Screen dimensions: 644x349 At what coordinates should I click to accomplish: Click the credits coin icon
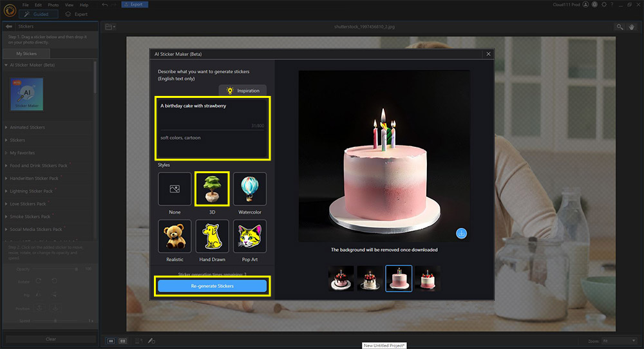594,5
